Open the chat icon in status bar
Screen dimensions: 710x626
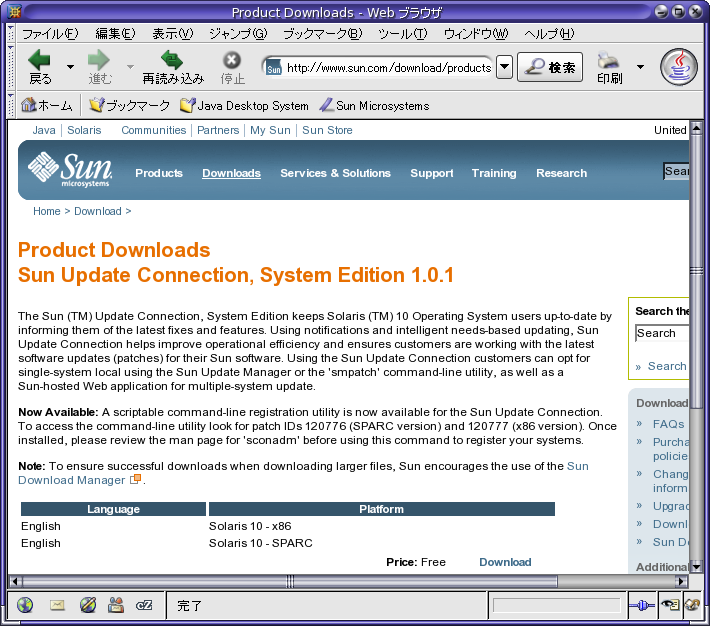[144, 605]
